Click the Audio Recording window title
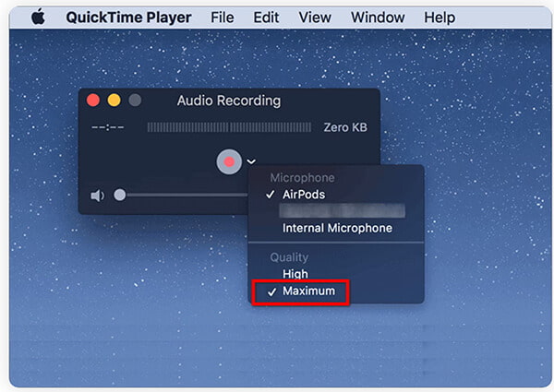 pos(229,101)
